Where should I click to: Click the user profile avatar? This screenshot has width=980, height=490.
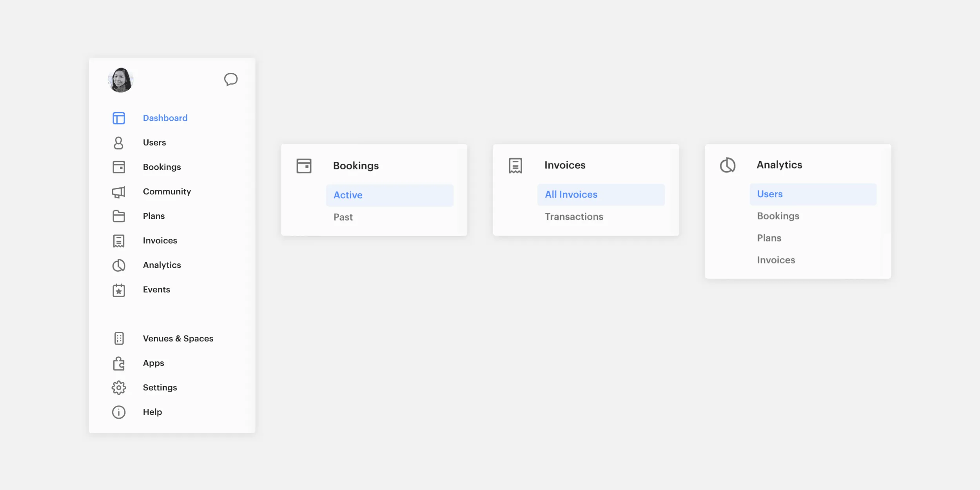point(121,79)
